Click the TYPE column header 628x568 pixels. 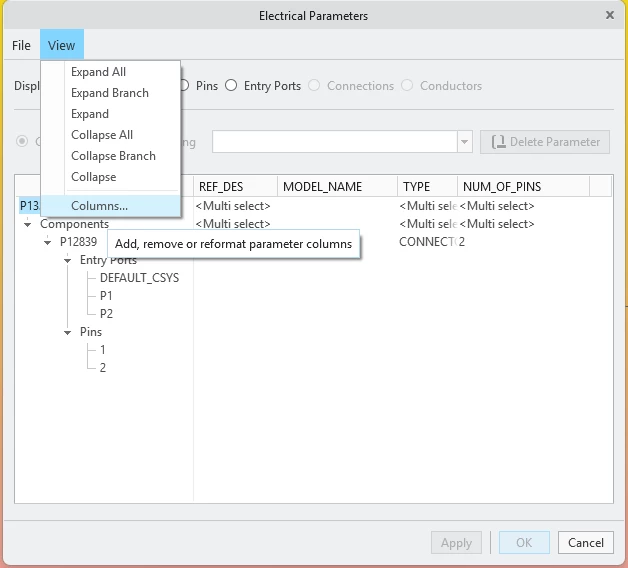click(x=427, y=186)
